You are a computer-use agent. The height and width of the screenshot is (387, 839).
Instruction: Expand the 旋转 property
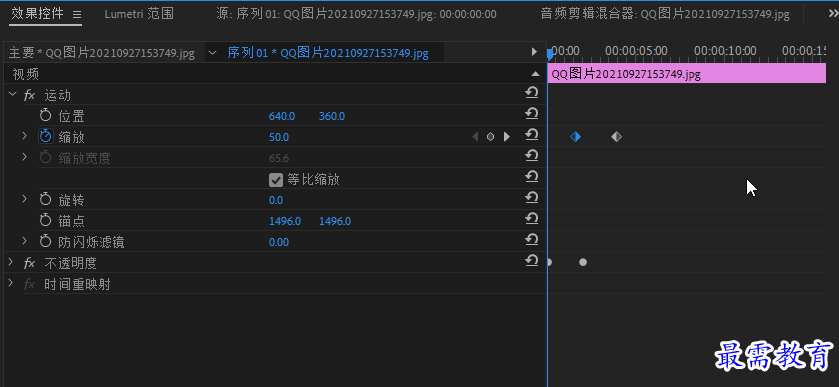(x=24, y=199)
